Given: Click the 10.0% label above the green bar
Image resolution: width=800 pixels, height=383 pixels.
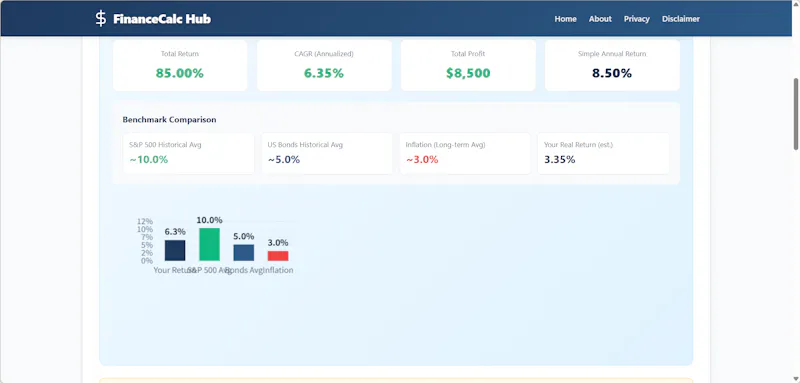Looking at the screenshot, I should (210, 220).
